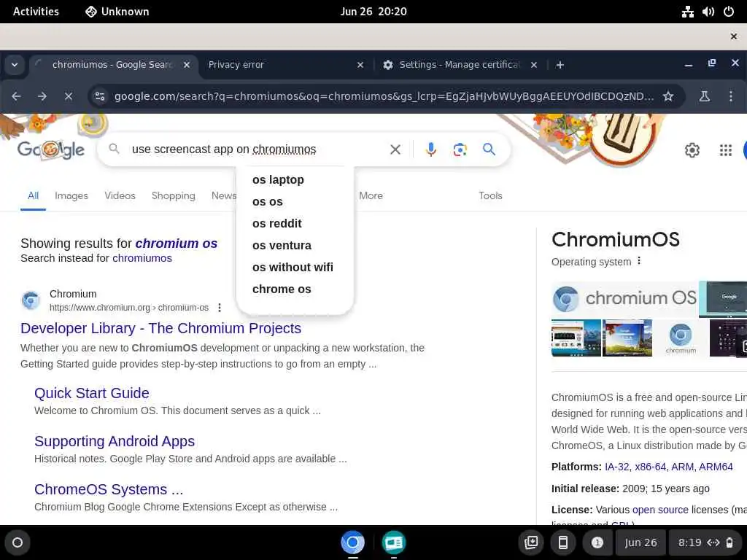Open Developer Library - The Chromium Projects
The width and height of the screenshot is (747, 560).
pyautogui.click(x=161, y=328)
